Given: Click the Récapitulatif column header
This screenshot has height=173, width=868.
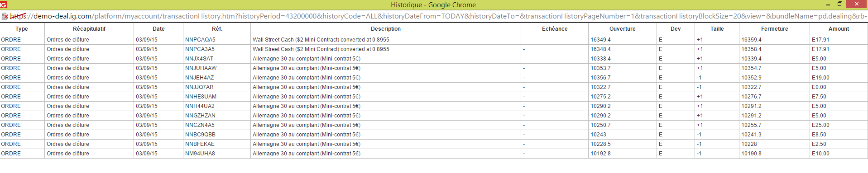Looking at the screenshot, I should point(89,29).
